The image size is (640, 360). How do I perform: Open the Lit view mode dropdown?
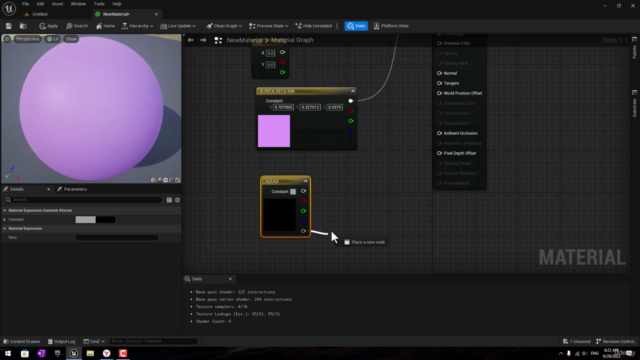(53, 39)
